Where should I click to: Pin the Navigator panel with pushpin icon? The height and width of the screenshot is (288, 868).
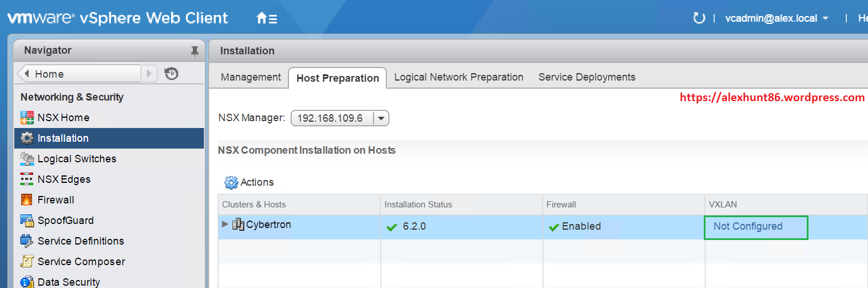(x=195, y=51)
